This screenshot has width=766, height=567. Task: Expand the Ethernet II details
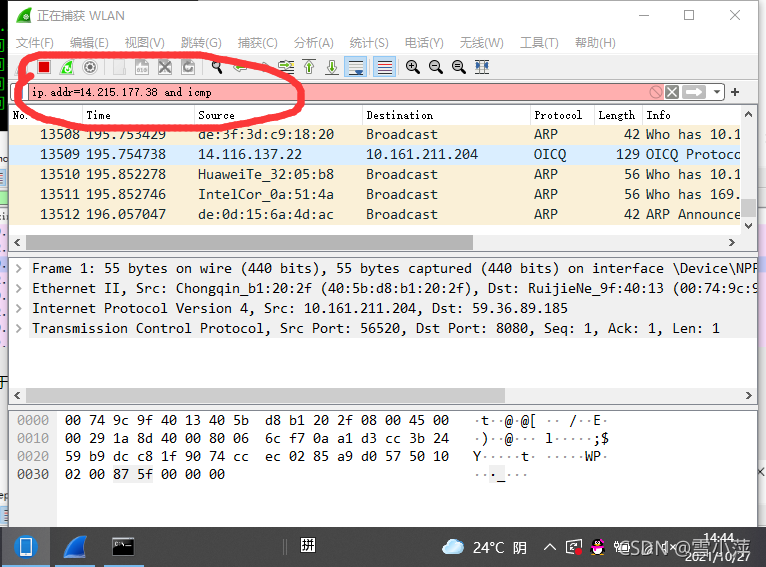tap(19, 288)
